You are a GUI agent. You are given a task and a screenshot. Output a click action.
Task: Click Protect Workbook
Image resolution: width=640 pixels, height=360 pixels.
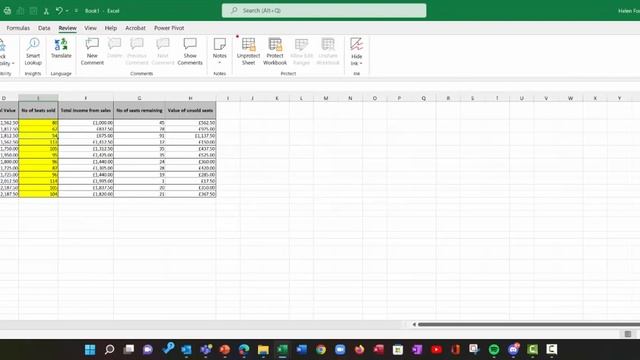coord(275,51)
